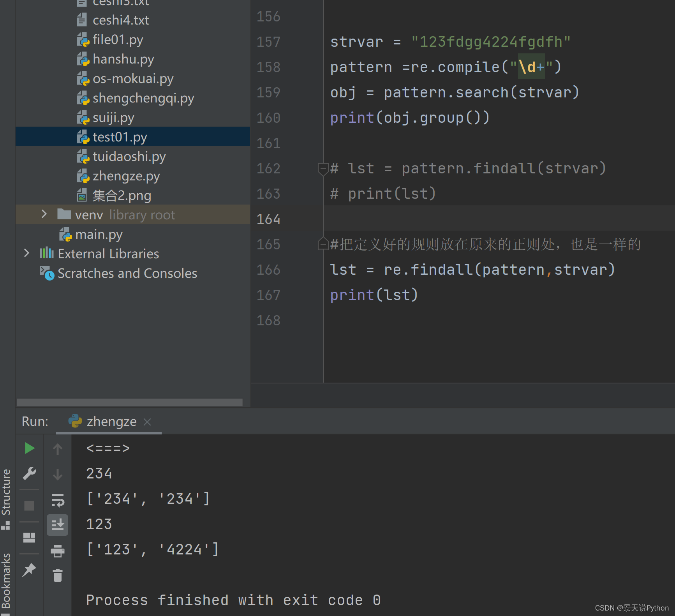This screenshot has height=616, width=675.
Task: Restore layout icon in Run panel
Action: [x=29, y=537]
